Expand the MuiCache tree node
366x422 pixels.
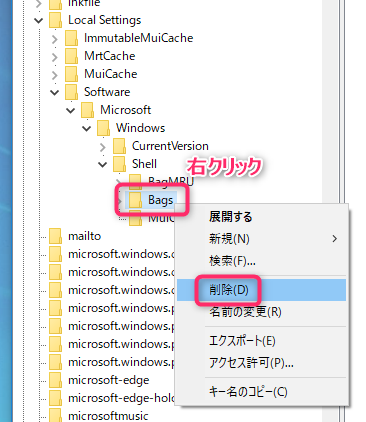coord(55,75)
